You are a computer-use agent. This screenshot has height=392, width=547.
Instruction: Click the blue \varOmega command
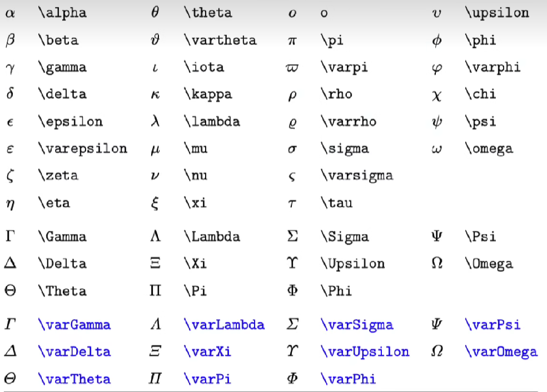[501, 352]
